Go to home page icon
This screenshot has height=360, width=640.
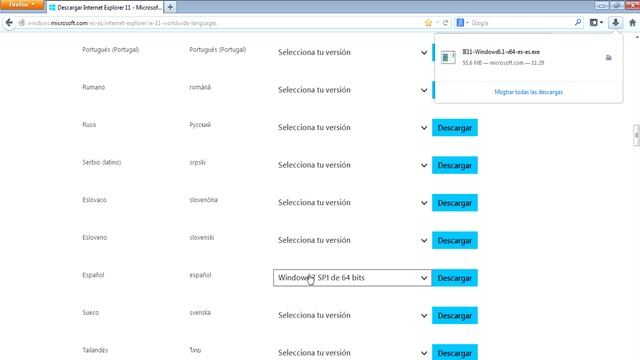coord(632,23)
